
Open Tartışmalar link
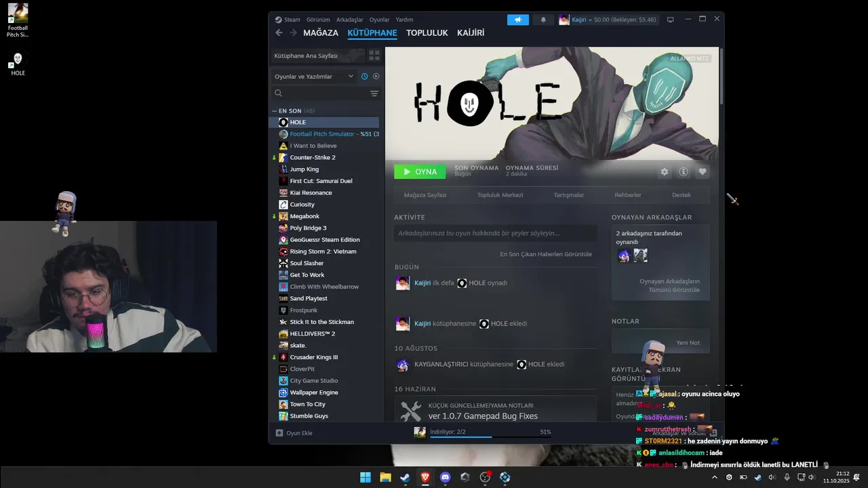569,195
